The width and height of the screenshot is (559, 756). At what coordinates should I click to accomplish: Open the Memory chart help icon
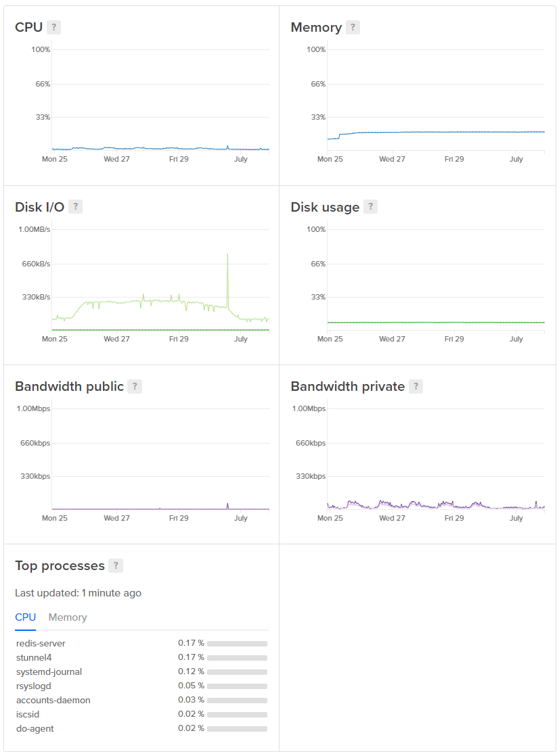[353, 27]
